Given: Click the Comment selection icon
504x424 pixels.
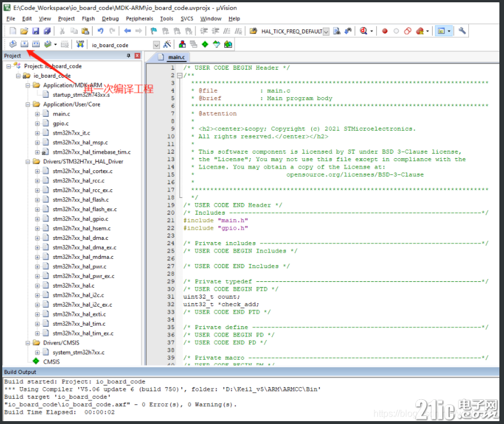Looking at the screenshot, I should [x=227, y=31].
